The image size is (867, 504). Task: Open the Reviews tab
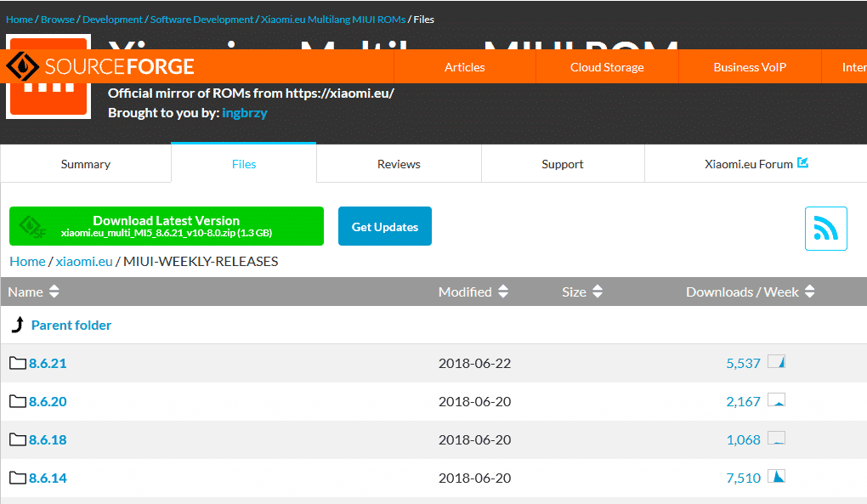point(399,164)
